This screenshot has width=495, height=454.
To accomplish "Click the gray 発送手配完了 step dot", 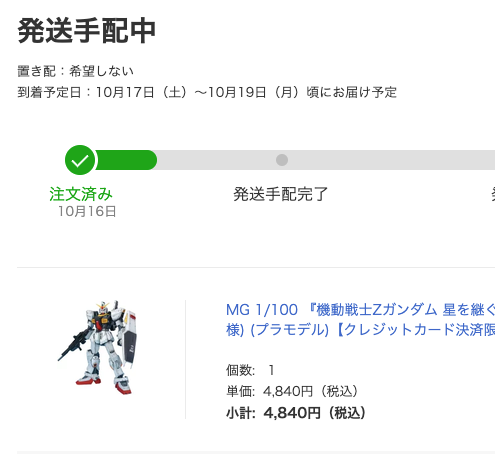I will tap(282, 160).
